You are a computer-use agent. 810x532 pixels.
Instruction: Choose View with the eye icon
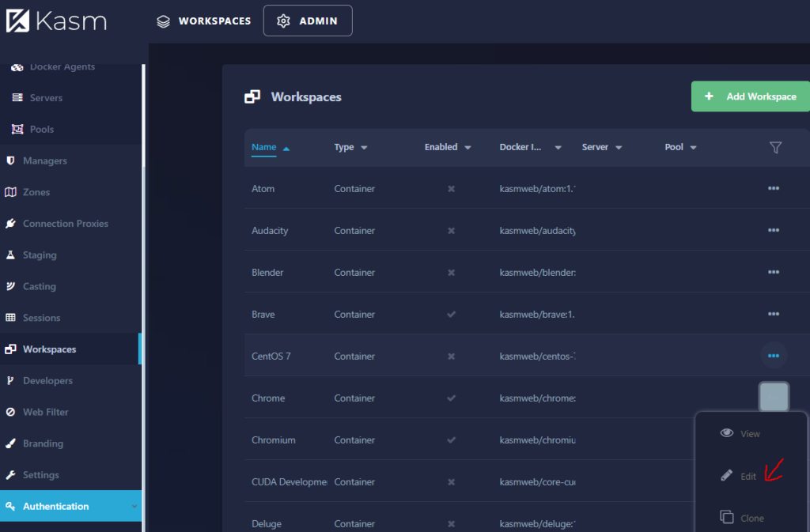[x=740, y=433]
